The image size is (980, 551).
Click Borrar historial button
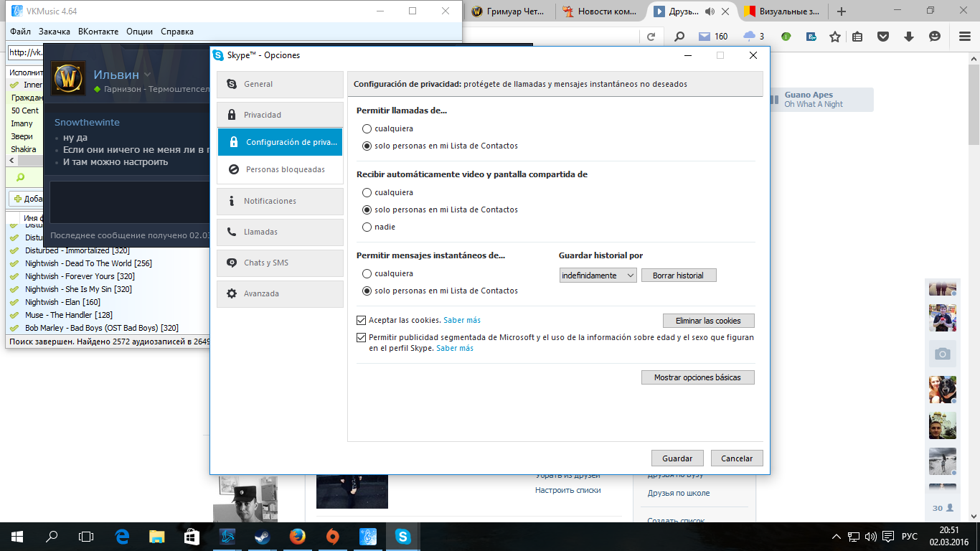tap(678, 275)
